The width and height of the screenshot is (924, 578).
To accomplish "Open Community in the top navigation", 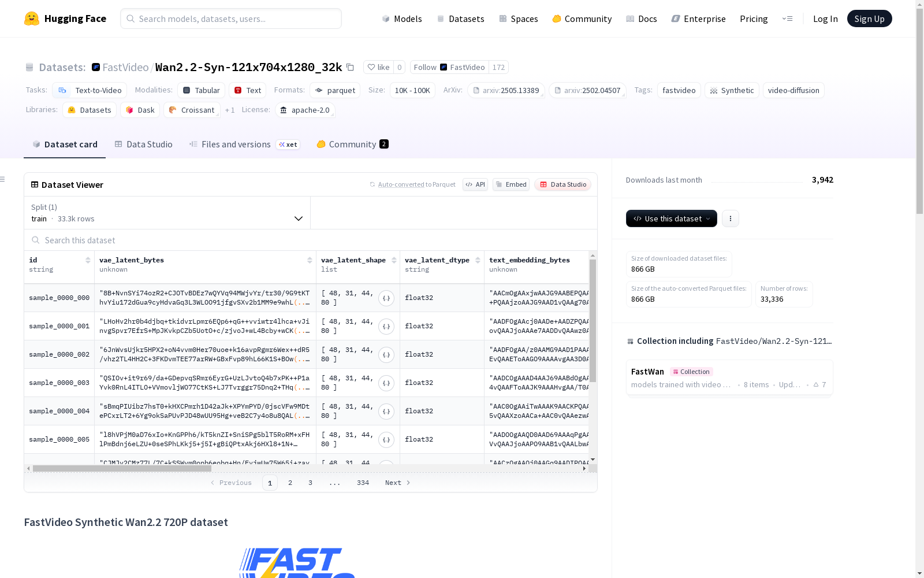I will [x=582, y=18].
